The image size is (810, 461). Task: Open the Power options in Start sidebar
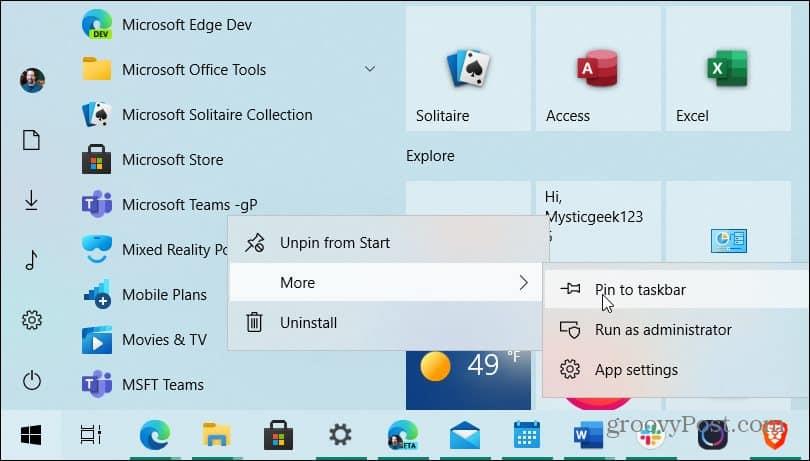(x=32, y=380)
